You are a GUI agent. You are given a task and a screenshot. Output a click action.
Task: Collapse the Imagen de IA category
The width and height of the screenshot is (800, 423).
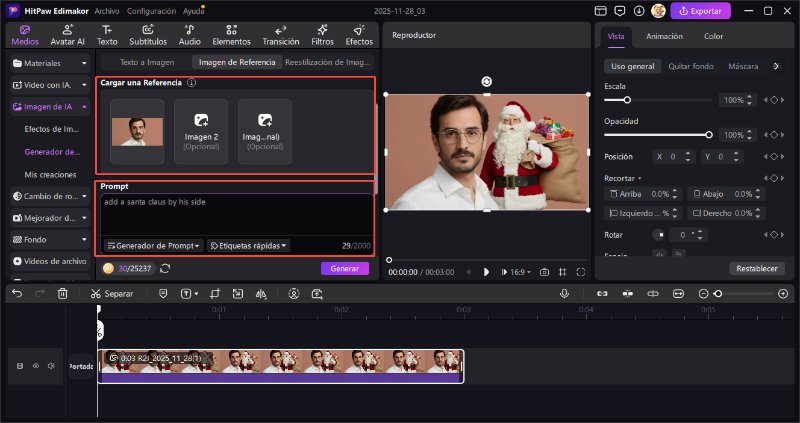point(50,107)
